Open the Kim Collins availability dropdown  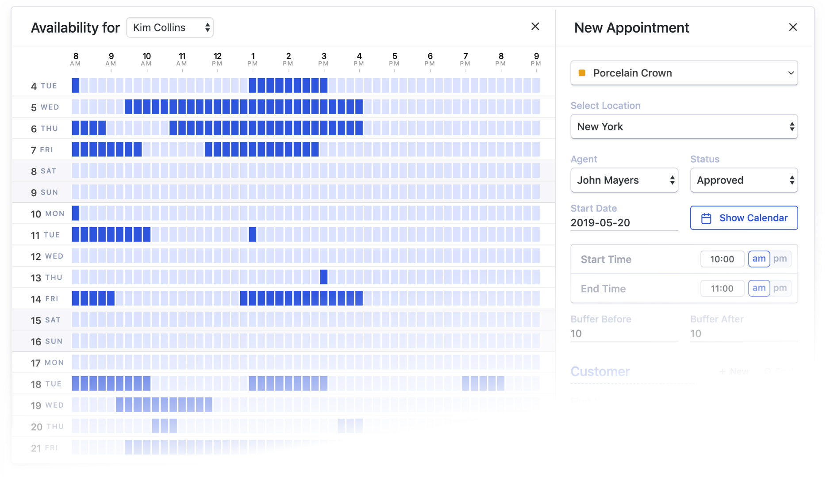[x=170, y=27]
